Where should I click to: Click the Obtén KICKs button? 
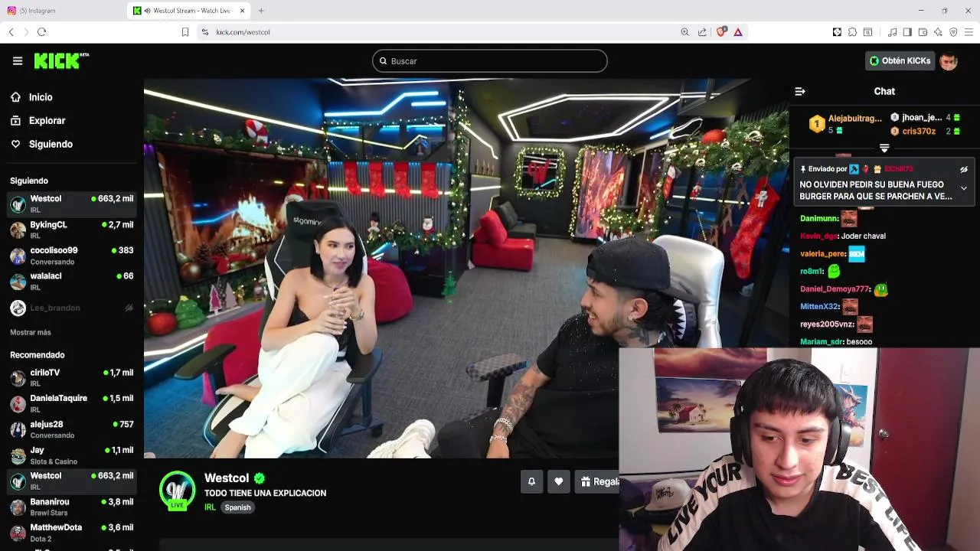[x=900, y=61]
